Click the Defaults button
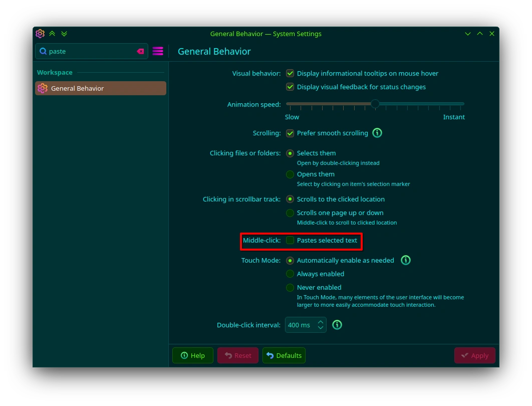The image size is (532, 406). click(x=284, y=355)
